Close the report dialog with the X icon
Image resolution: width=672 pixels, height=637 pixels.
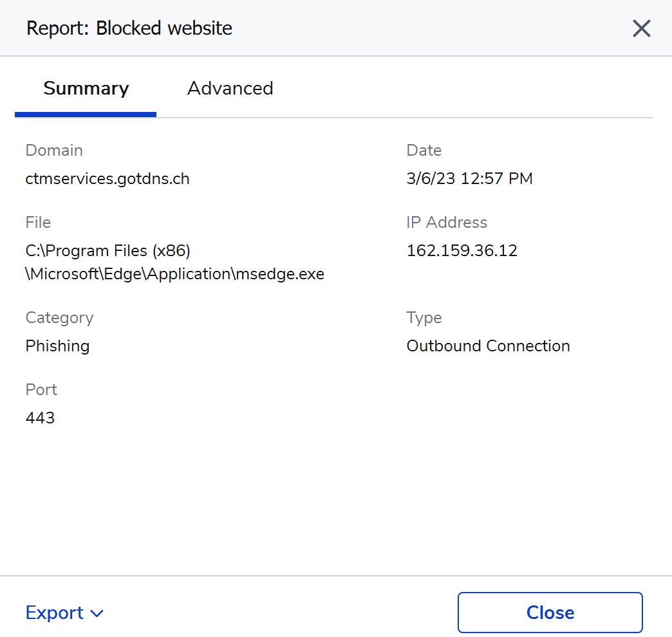tap(641, 28)
